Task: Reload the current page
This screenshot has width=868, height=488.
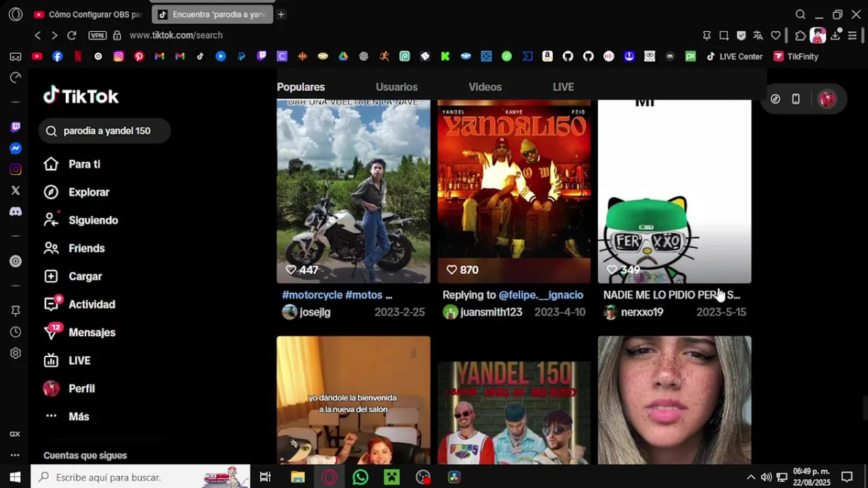Action: (72, 35)
